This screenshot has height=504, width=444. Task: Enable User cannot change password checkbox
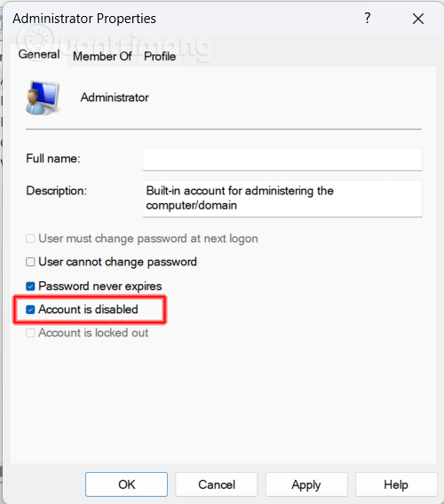click(x=30, y=262)
